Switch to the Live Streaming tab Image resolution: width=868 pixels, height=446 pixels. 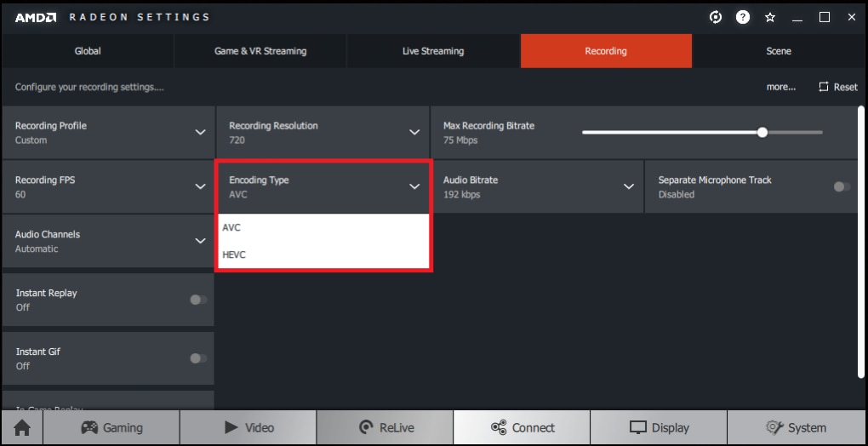(433, 51)
